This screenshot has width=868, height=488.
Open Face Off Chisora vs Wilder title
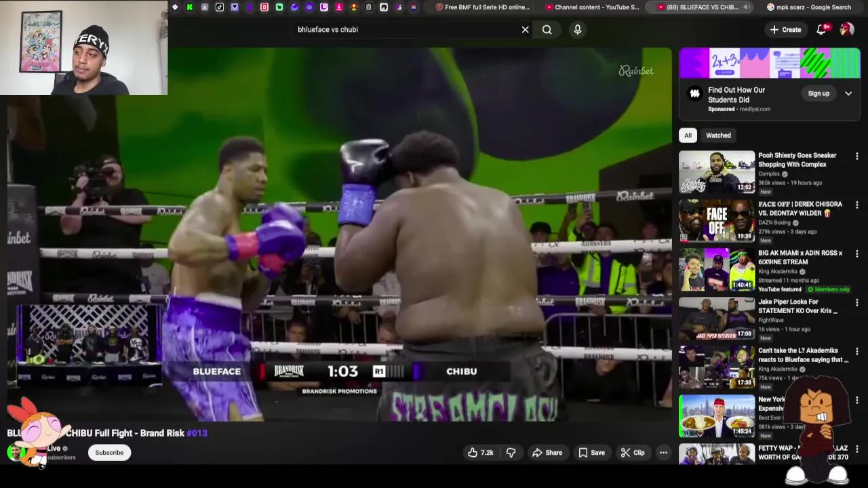click(x=800, y=209)
